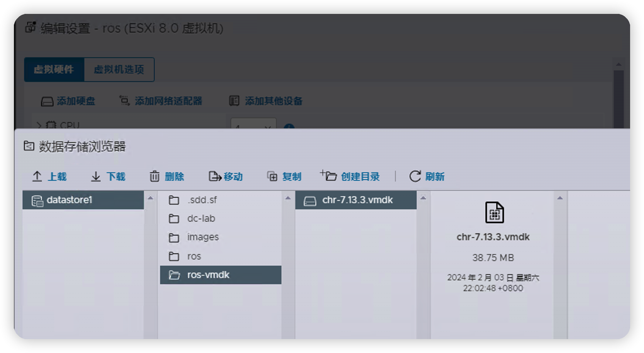Click the scroll up arrow in folder column
Viewport: 644px width, 353px height.
[x=288, y=198]
